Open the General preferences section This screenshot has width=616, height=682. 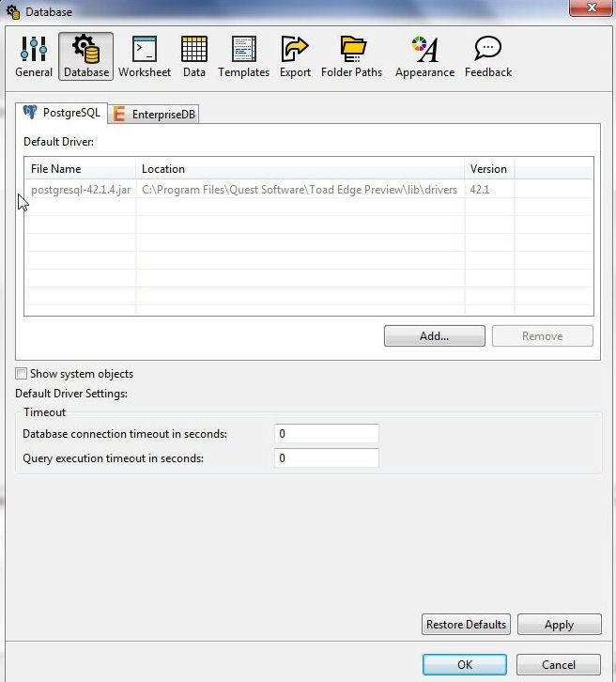point(34,57)
